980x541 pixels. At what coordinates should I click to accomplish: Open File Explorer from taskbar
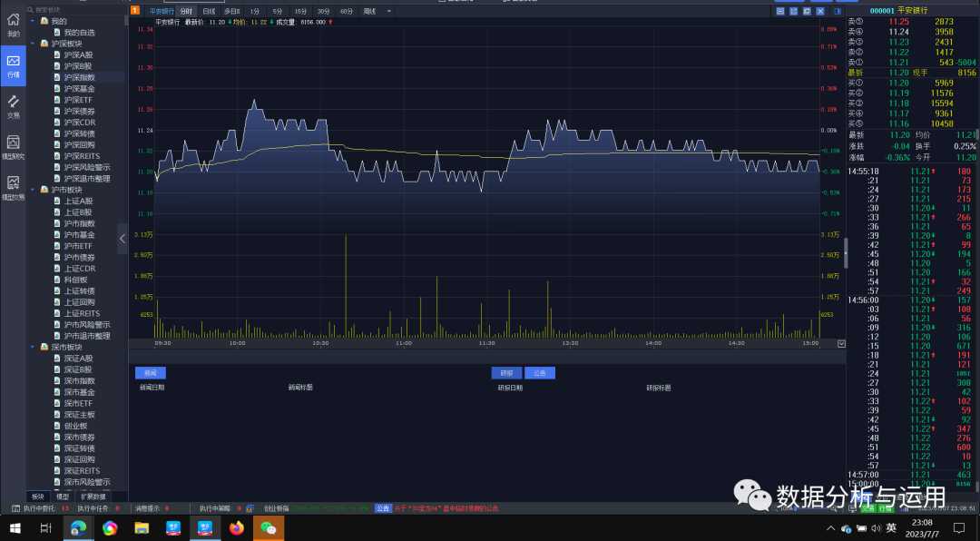point(142,528)
